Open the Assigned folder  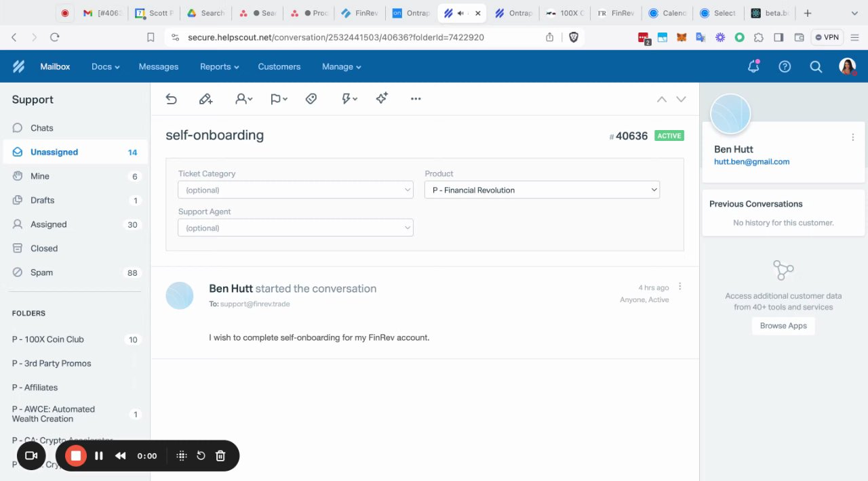click(75, 224)
